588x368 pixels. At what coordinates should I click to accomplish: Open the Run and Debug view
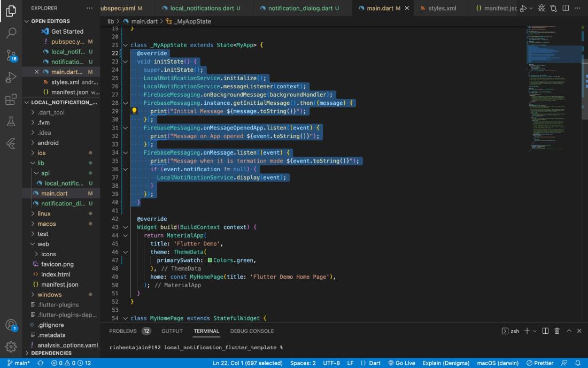[x=11, y=78]
